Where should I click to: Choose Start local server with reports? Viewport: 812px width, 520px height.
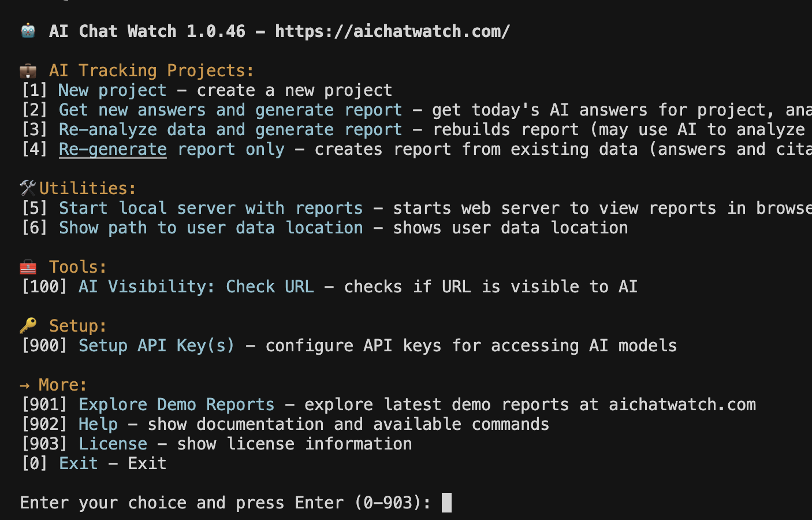211,208
